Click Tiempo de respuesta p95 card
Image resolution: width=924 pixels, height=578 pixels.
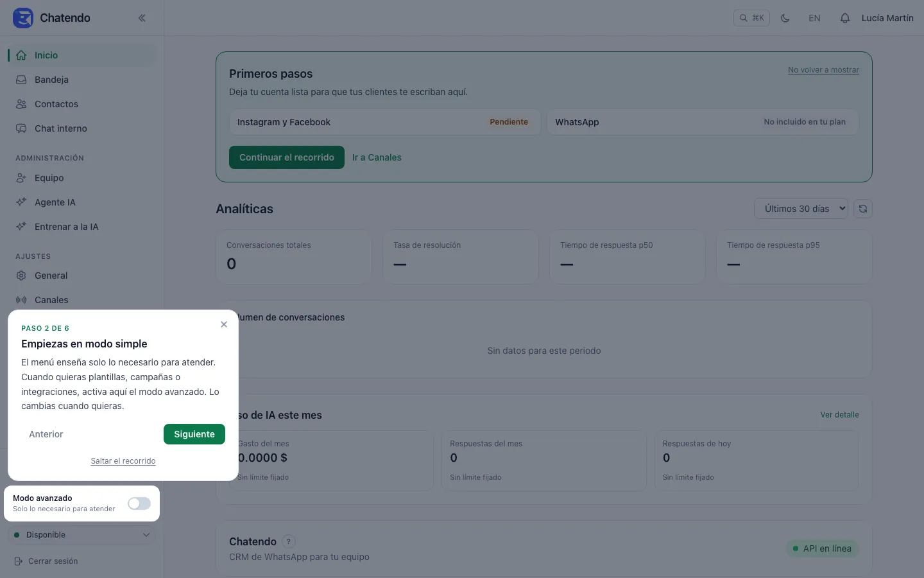click(x=794, y=257)
